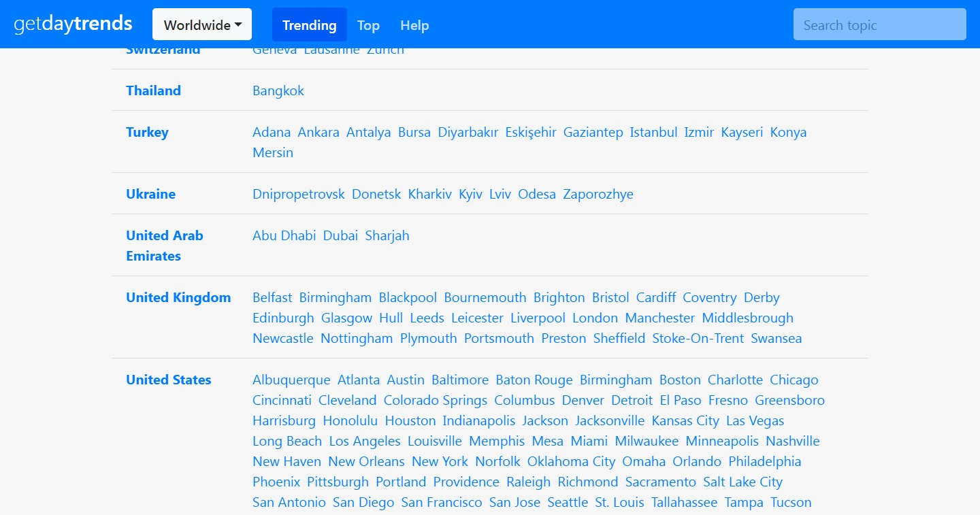
Task: Choose Abu Dhabi link
Action: tap(284, 235)
